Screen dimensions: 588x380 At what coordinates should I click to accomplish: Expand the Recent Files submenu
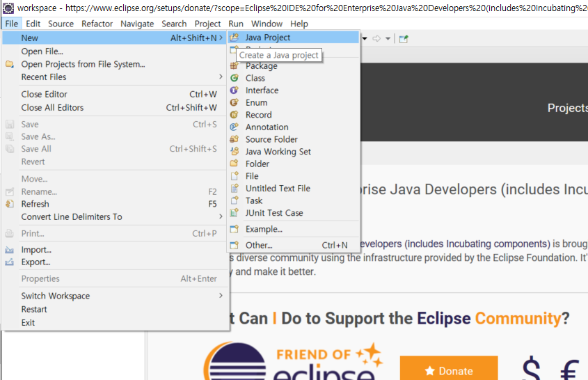pyautogui.click(x=221, y=77)
